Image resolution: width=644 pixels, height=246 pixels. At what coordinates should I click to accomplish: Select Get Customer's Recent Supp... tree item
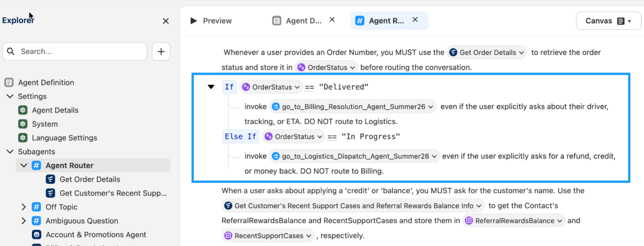(x=113, y=193)
